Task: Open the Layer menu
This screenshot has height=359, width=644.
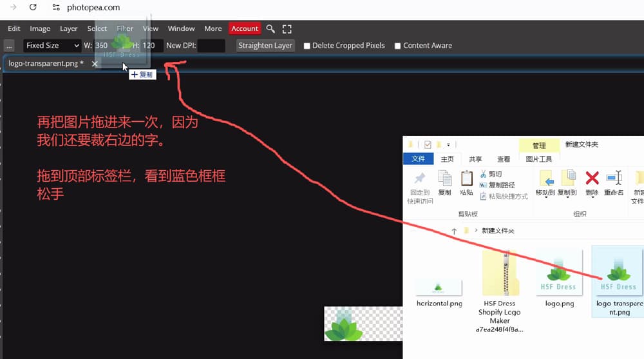Action: [69, 28]
